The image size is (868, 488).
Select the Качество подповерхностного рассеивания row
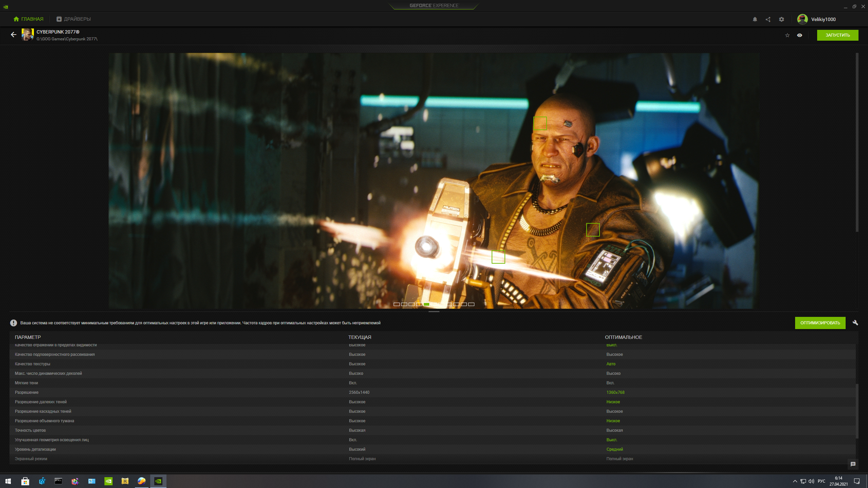click(x=433, y=354)
